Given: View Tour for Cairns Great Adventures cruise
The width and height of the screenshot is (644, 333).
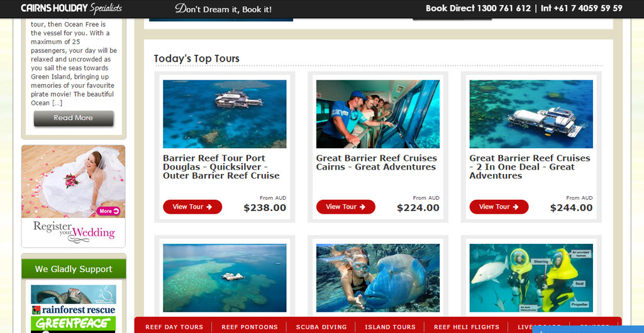Looking at the screenshot, I should (x=345, y=207).
